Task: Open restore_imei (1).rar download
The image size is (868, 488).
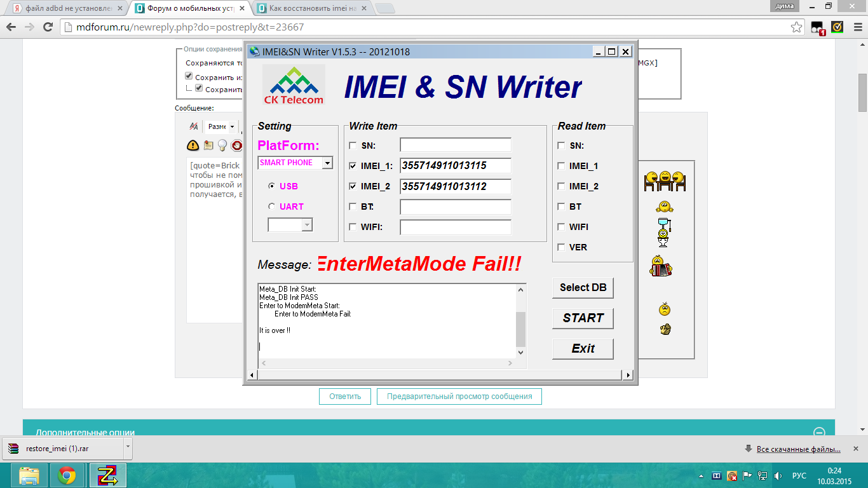Action: (x=62, y=448)
